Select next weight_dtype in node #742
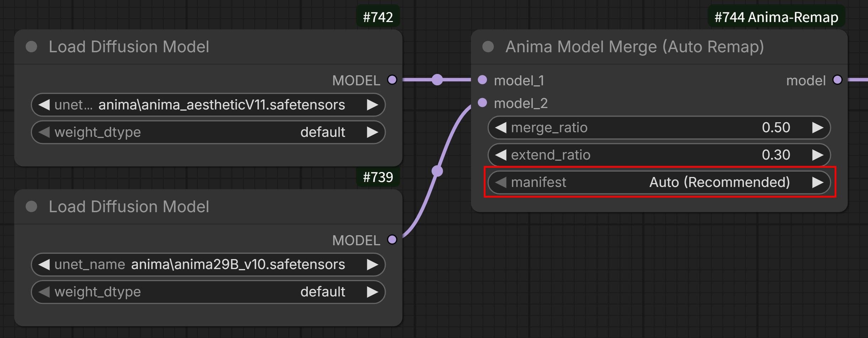This screenshot has height=338, width=868. [x=372, y=132]
